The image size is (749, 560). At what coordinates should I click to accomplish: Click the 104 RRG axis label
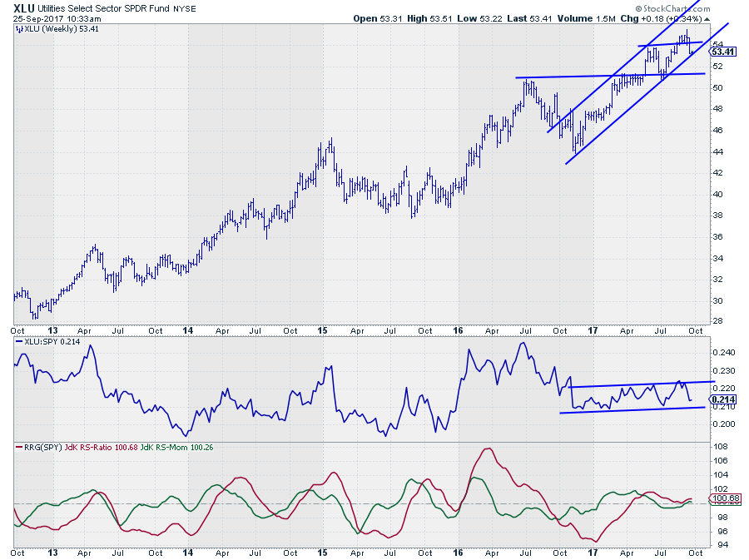721,475
